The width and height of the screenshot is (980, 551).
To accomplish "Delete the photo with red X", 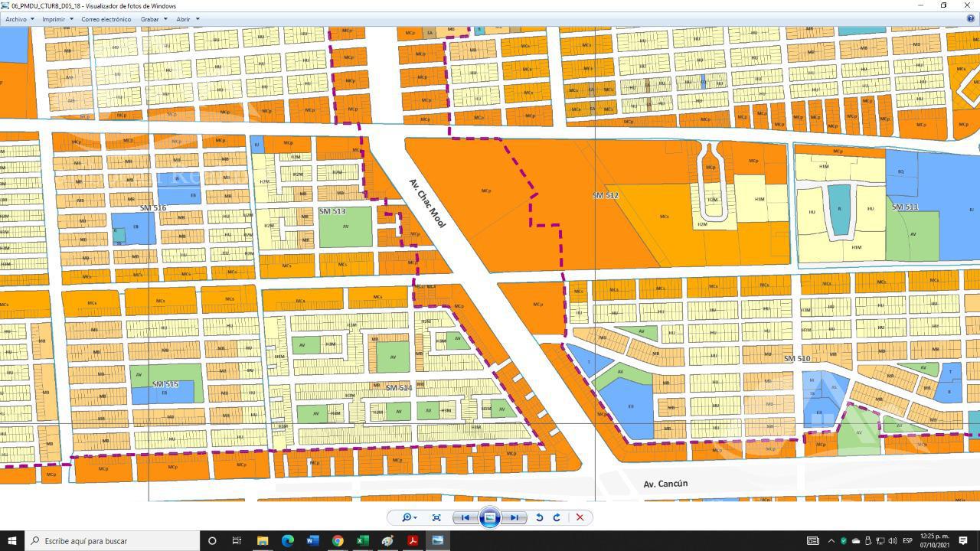I will [580, 517].
